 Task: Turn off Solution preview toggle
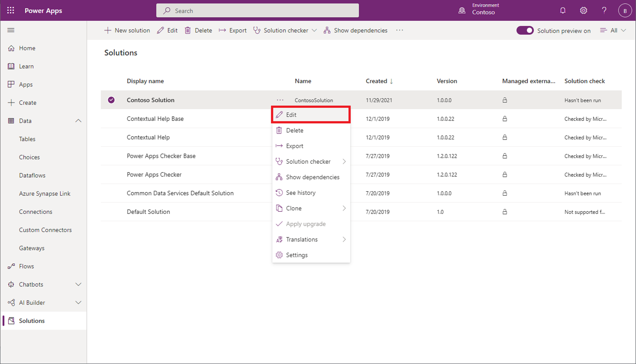coord(525,31)
